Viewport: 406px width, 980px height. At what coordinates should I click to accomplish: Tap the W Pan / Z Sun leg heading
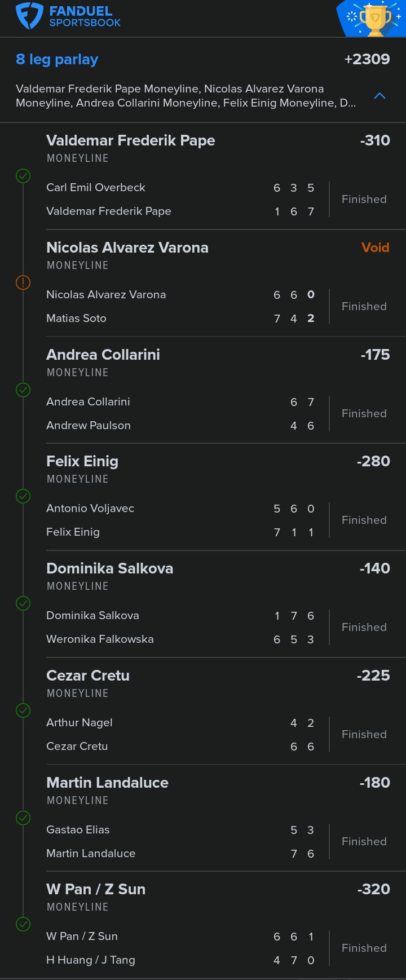96,889
